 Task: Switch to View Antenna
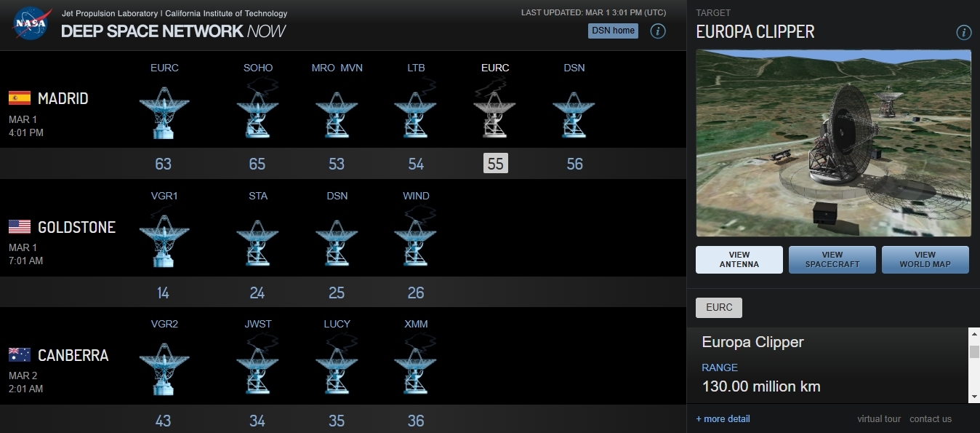coord(739,260)
